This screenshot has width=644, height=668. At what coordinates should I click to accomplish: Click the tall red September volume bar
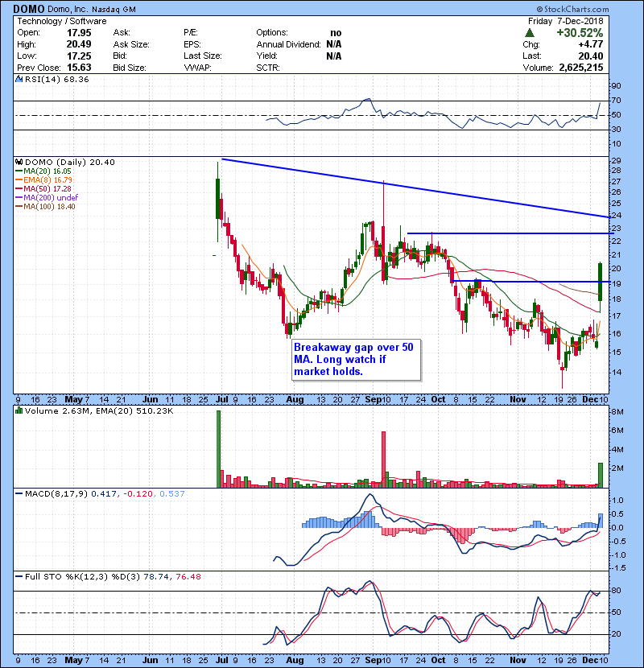click(384, 460)
